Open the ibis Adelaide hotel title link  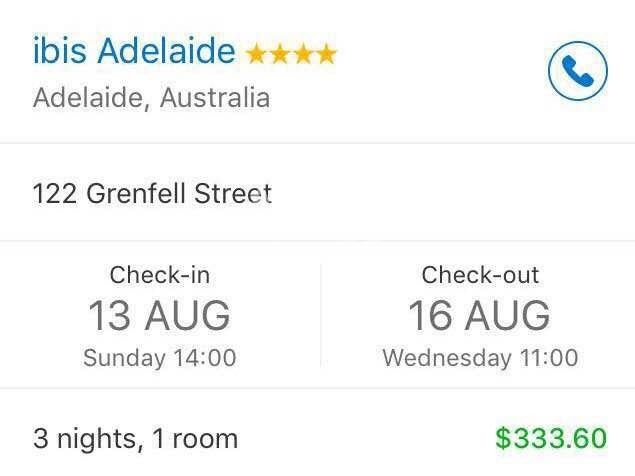pyautogui.click(x=134, y=51)
